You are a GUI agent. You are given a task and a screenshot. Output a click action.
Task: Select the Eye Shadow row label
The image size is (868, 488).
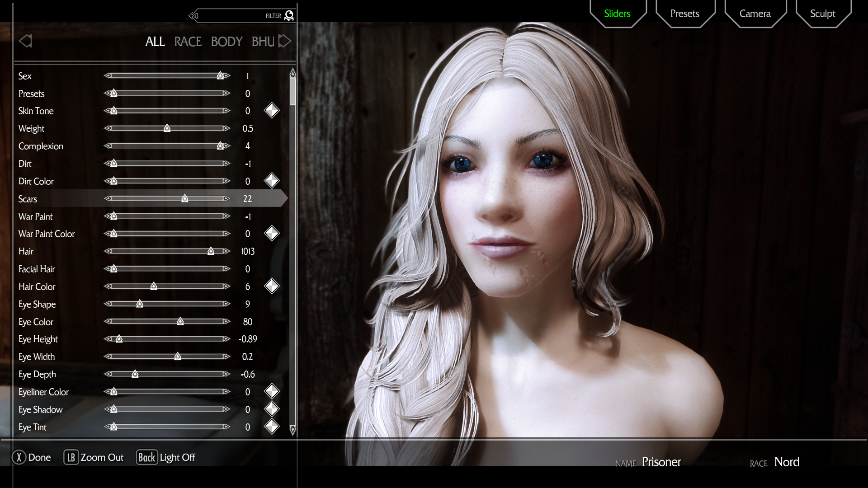(x=40, y=409)
